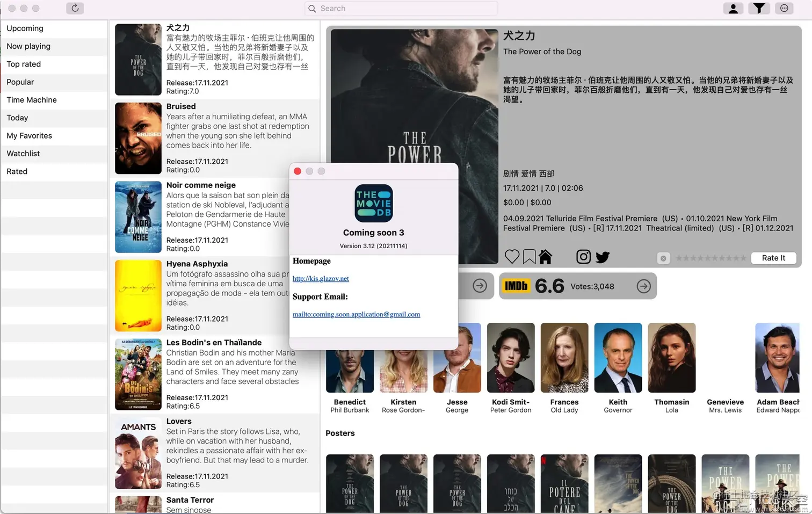Select Now playing in the sidebar
The width and height of the screenshot is (812, 514).
click(54, 46)
